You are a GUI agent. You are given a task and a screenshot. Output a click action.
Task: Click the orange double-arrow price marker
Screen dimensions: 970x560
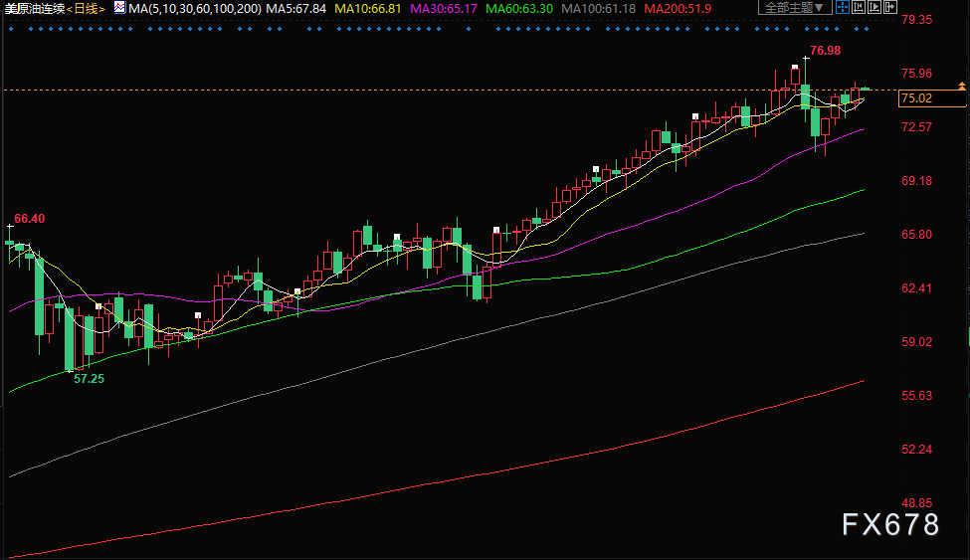point(961,86)
